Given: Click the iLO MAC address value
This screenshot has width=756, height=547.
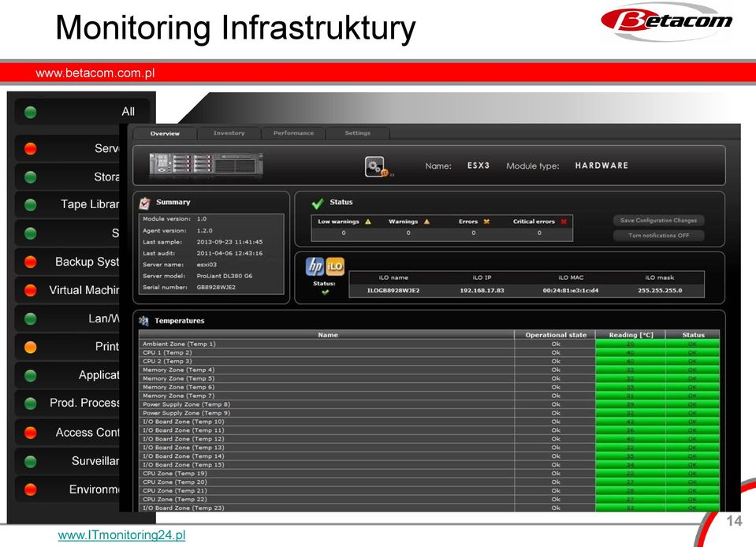Looking at the screenshot, I should (571, 291).
